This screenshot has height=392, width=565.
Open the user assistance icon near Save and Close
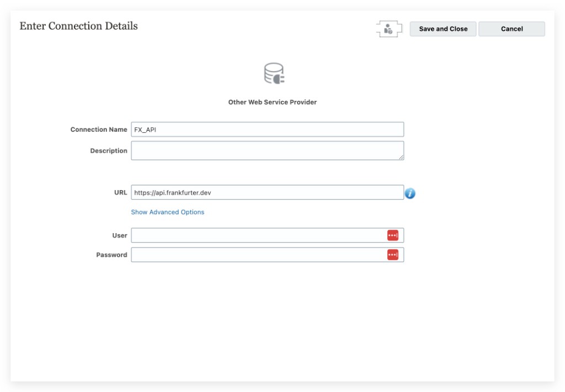pos(389,29)
